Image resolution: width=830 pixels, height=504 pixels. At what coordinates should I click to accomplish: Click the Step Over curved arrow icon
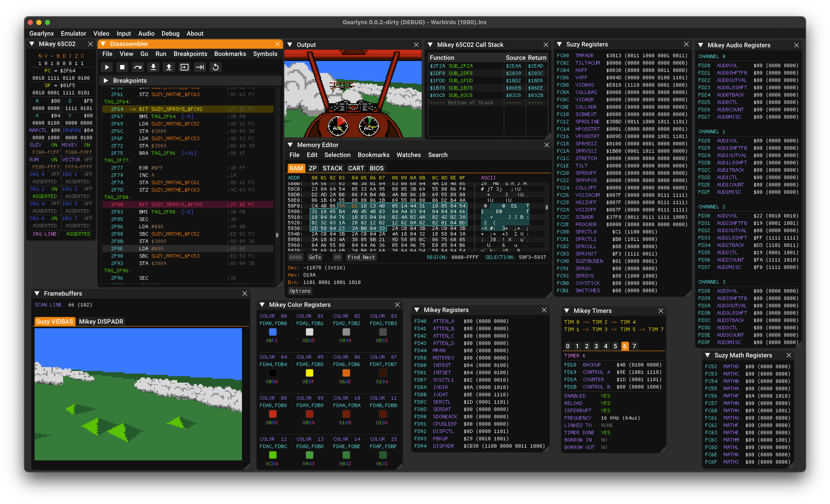138,67
